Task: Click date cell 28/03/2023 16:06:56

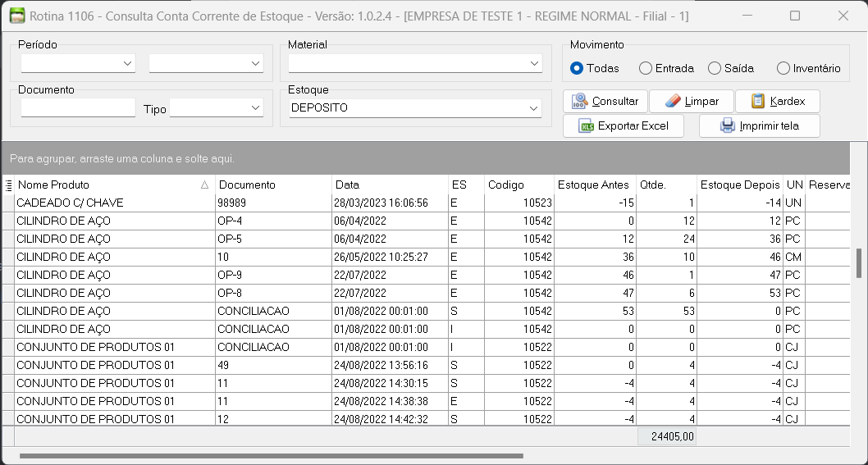Action: [x=390, y=203]
